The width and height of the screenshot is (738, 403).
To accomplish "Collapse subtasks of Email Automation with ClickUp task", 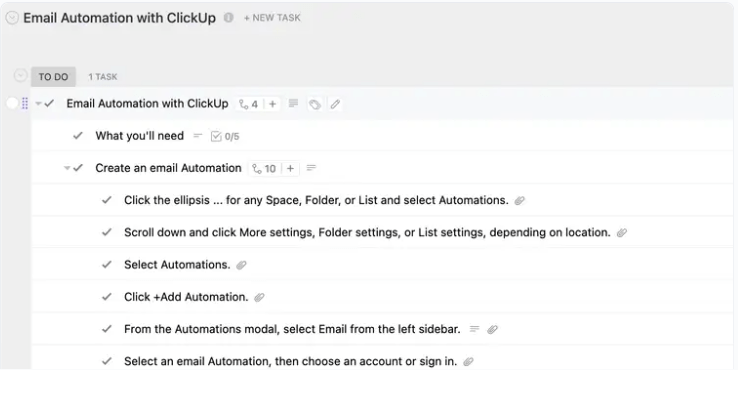I will (38, 104).
